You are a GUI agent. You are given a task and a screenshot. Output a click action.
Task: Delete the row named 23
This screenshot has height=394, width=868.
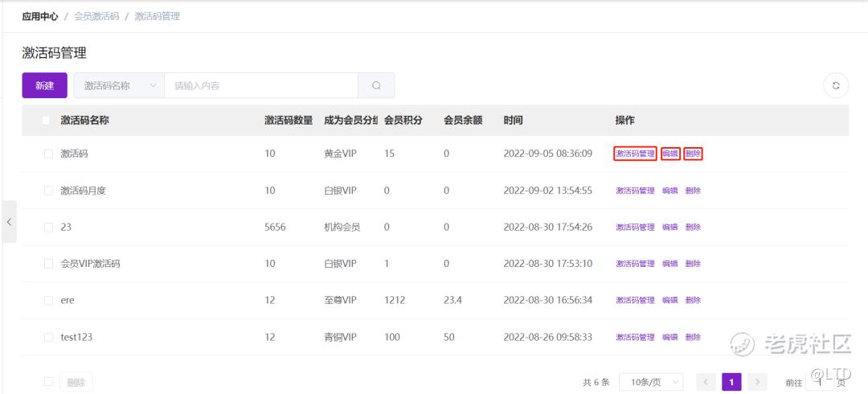(x=693, y=228)
